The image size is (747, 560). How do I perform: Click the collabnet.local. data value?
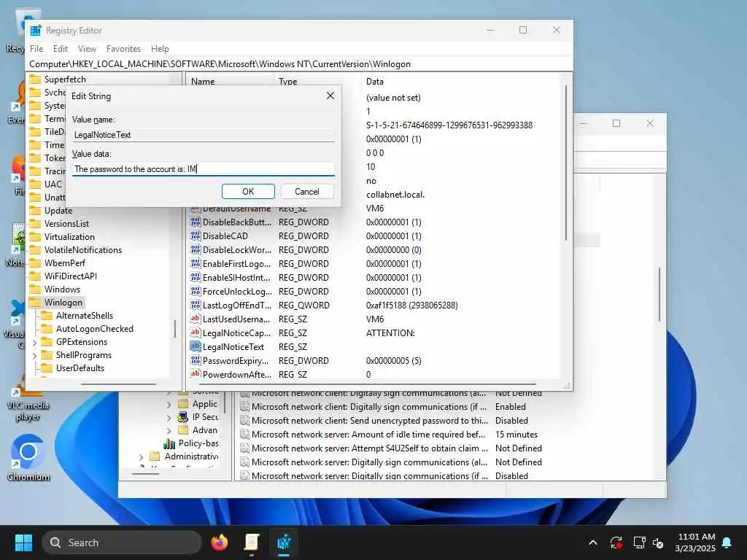point(395,194)
